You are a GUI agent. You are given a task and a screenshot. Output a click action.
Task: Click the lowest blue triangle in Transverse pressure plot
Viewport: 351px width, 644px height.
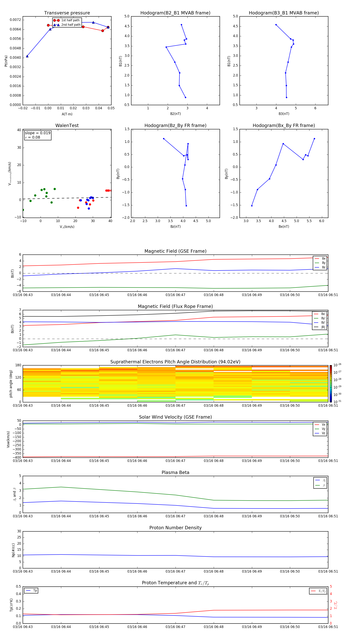point(27,56)
